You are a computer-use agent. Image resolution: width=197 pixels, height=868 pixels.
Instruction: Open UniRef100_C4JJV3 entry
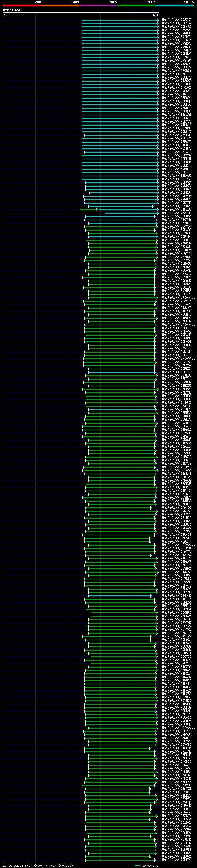click(x=176, y=308)
